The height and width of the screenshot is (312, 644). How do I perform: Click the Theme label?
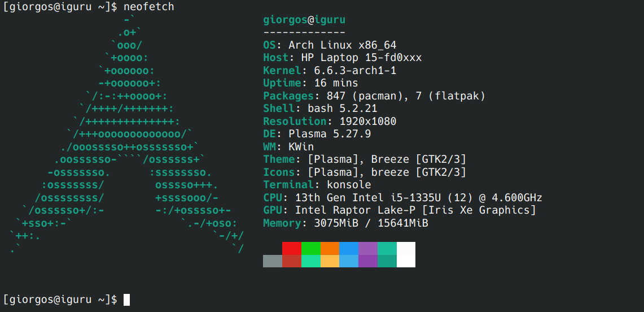(x=279, y=159)
